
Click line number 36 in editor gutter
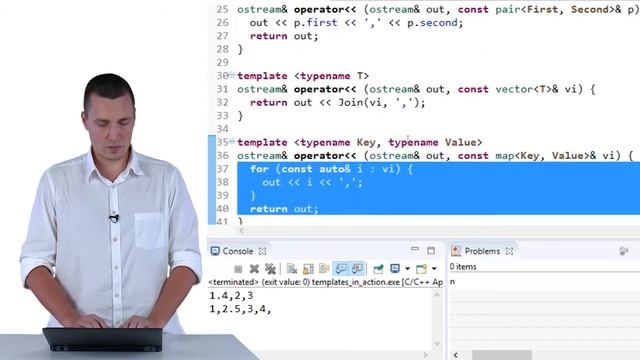[222, 156]
